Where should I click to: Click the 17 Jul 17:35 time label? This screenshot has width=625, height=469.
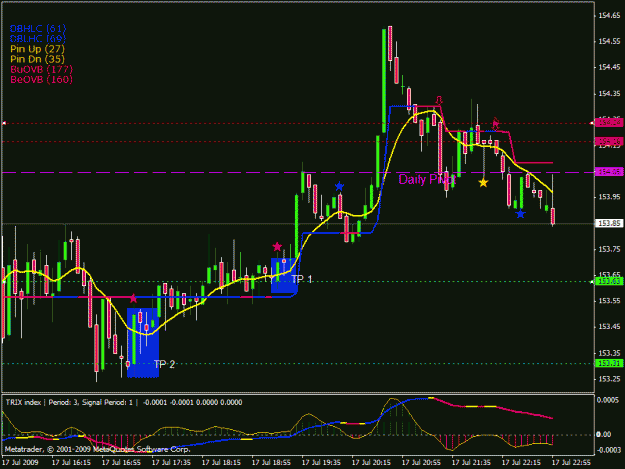click(x=171, y=463)
